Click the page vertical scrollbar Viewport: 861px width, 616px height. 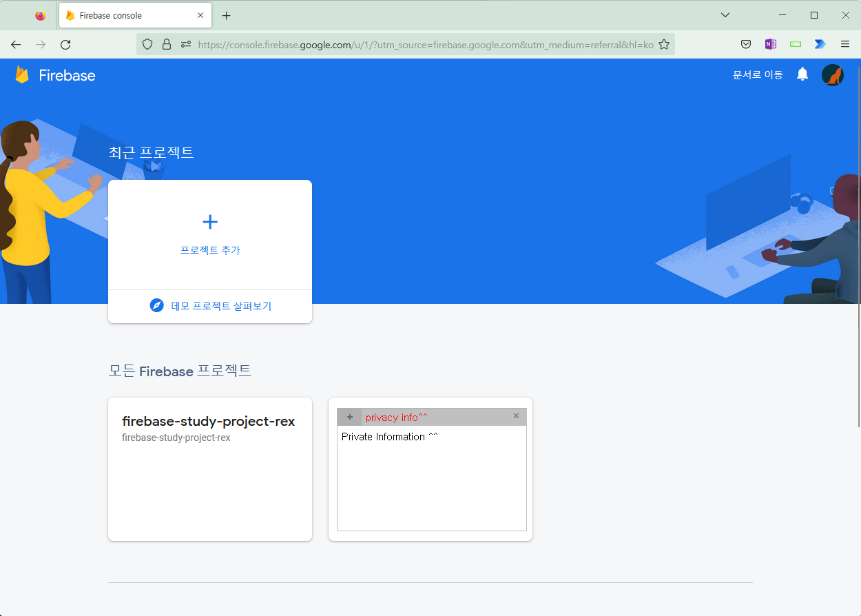(x=858, y=248)
